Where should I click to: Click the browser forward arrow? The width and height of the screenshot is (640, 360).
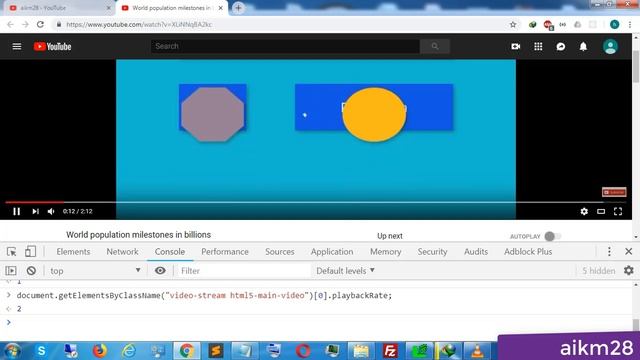[25, 24]
